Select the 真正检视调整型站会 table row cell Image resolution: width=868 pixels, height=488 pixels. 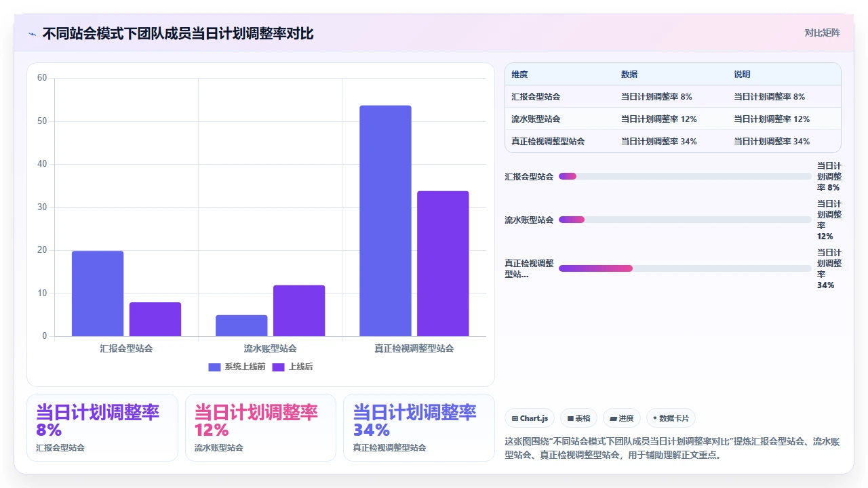[x=548, y=142]
